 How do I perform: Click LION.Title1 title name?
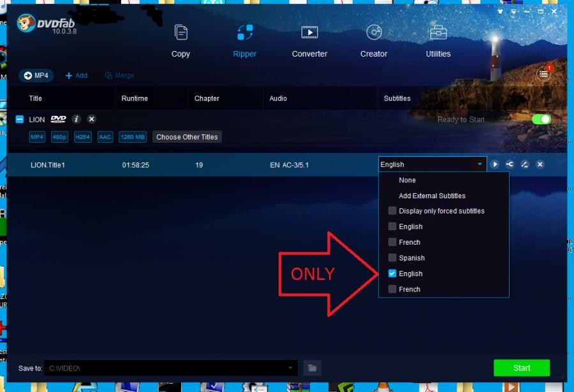coord(48,165)
